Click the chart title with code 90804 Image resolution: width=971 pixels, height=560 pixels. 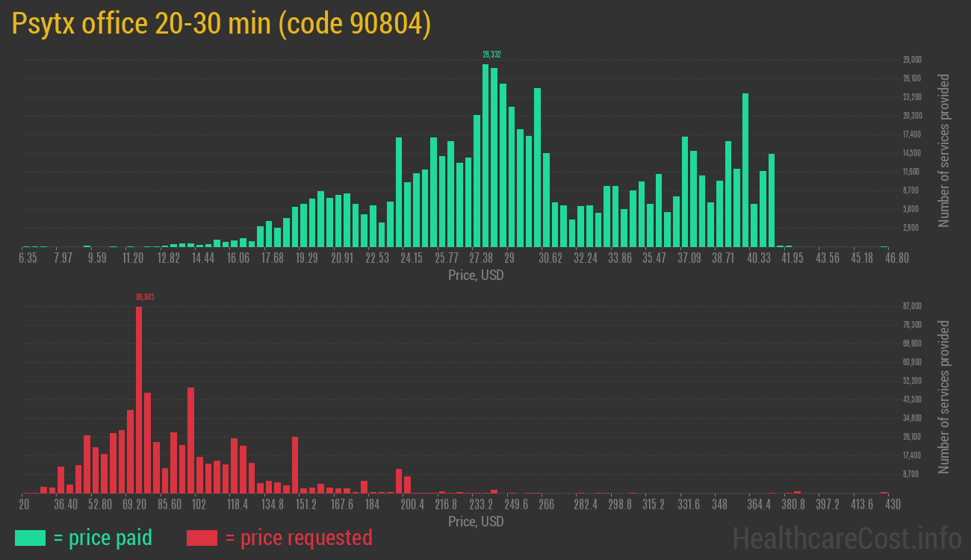coord(221,24)
